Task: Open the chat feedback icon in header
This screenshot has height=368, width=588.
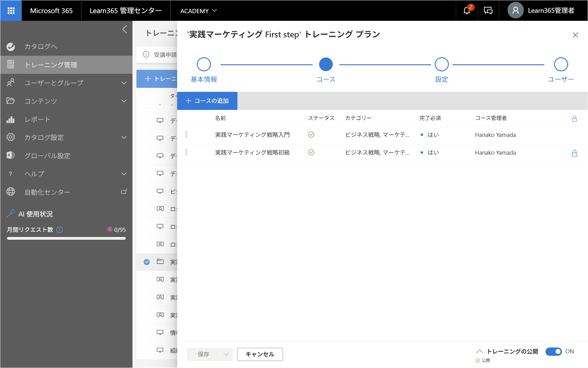Action: (488, 11)
